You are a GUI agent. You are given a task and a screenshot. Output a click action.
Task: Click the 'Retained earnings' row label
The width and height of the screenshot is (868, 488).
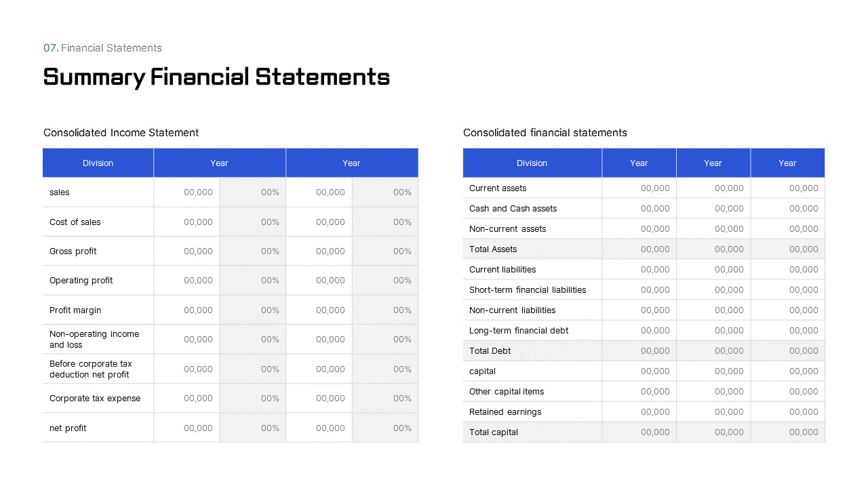tap(505, 412)
